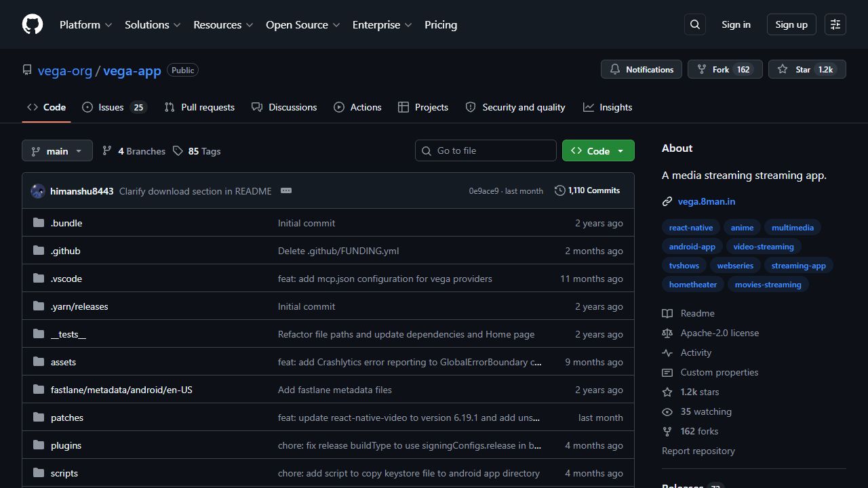Click the book icon next to Readme
Screen dimensions: 868x488
(x=667, y=313)
